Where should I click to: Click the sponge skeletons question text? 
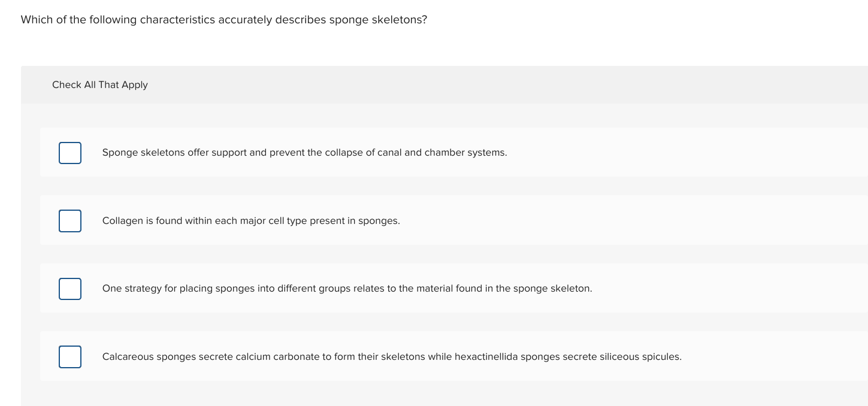pyautogui.click(x=224, y=20)
